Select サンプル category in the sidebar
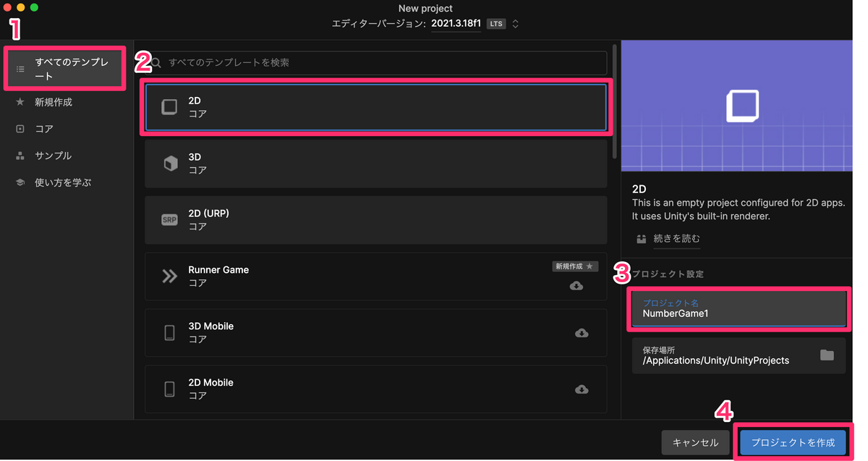Screen dimensions: 868x461 coord(54,156)
